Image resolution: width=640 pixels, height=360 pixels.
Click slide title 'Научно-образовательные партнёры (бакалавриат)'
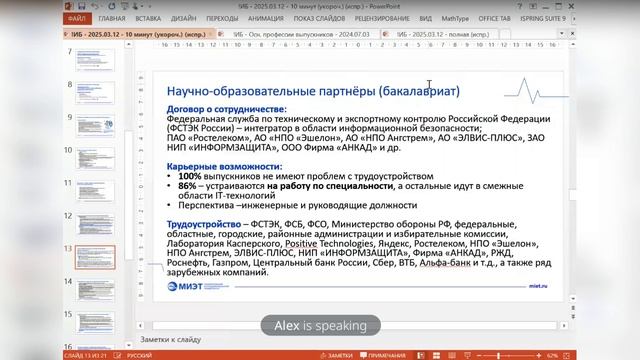tap(313, 91)
